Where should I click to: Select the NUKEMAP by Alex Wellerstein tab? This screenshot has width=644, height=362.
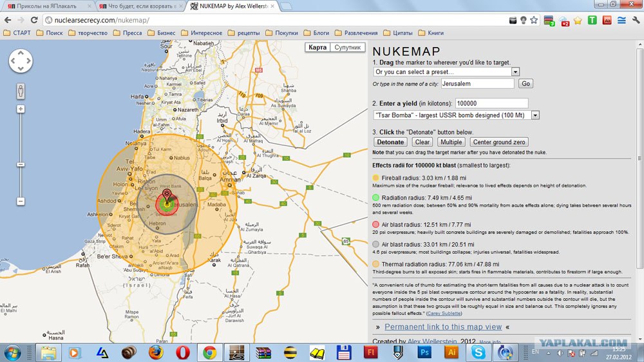233,6
